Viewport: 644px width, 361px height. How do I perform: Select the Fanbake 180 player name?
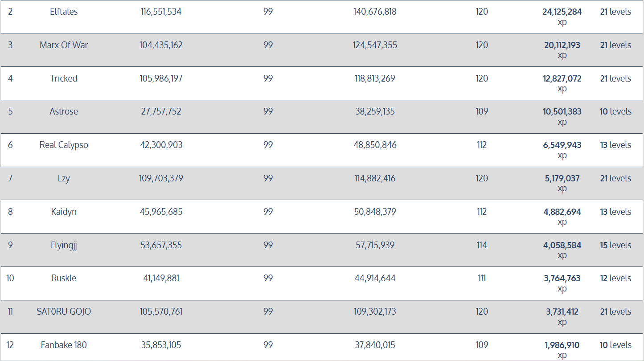point(64,345)
